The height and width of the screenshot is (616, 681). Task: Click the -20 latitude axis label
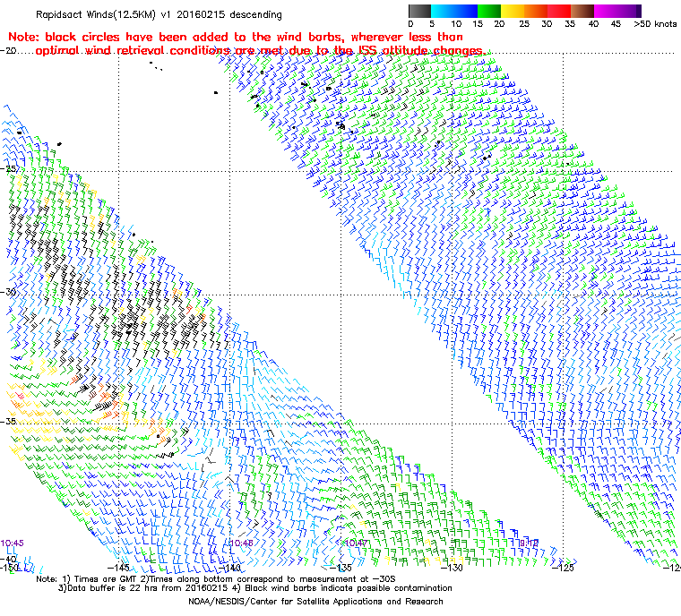(x=8, y=50)
